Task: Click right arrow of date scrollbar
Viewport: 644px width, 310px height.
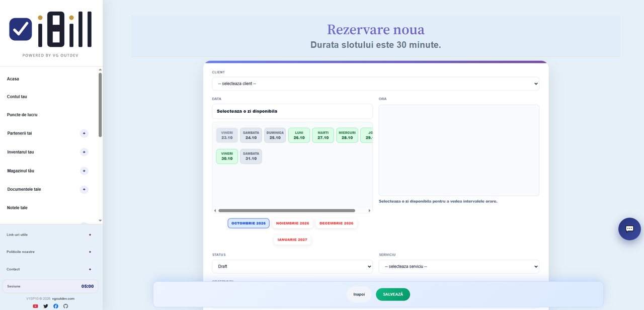Action: (370, 210)
